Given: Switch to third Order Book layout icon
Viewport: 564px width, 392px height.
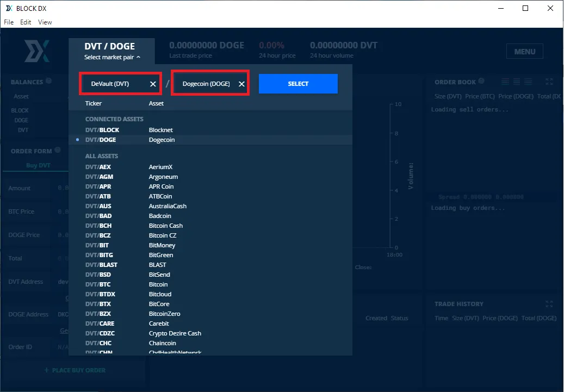Looking at the screenshot, I should point(528,82).
